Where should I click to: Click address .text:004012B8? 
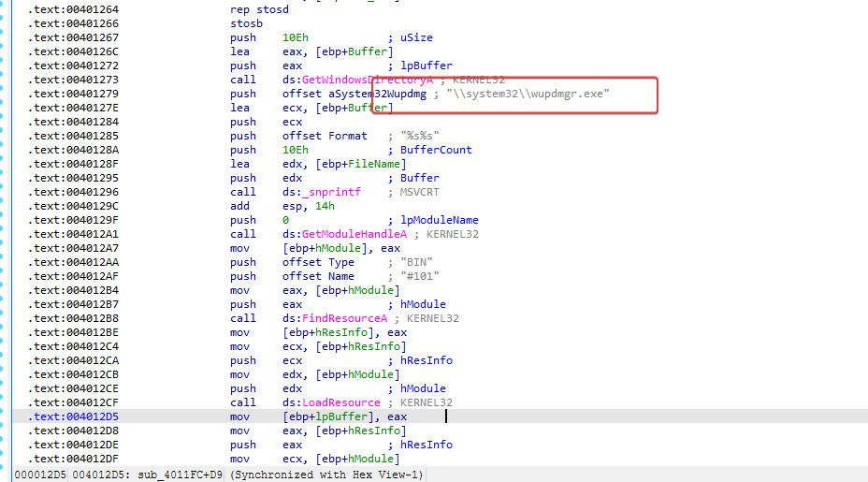73,318
